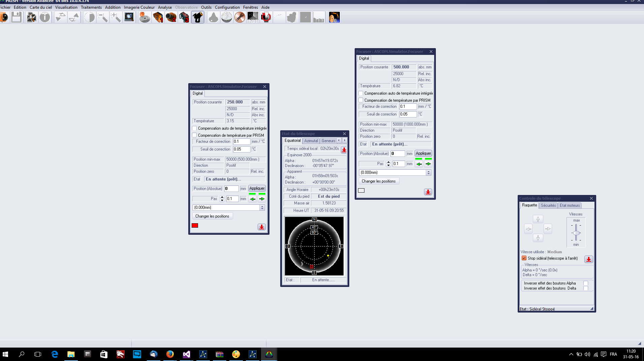
Task: Switch to the Azimutal tab
Action: (311, 141)
